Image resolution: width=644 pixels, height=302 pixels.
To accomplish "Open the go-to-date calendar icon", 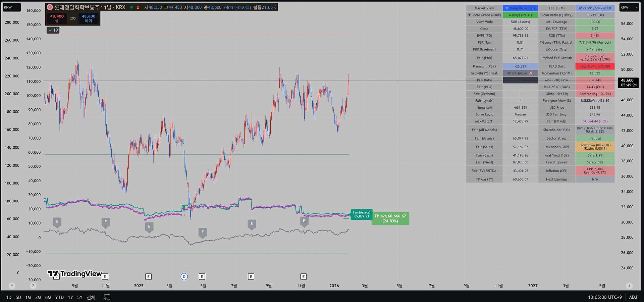I will [107, 297].
